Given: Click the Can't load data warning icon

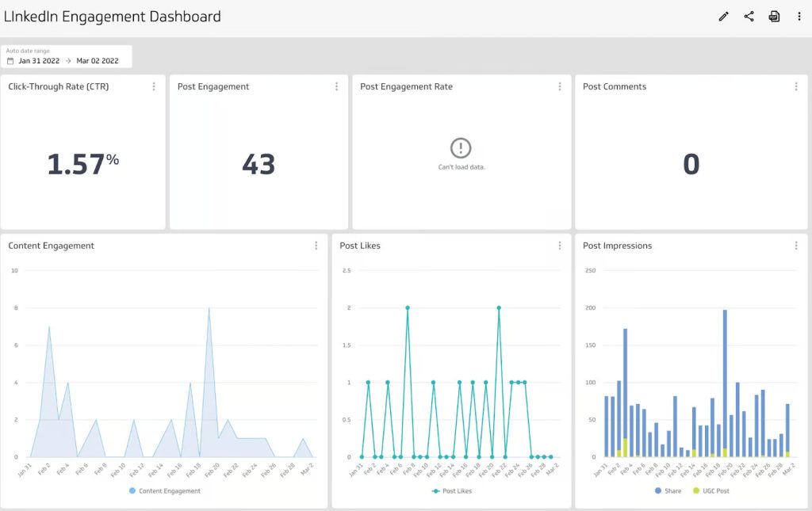Looking at the screenshot, I should (x=461, y=148).
